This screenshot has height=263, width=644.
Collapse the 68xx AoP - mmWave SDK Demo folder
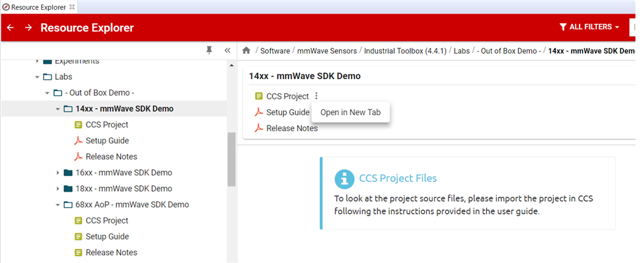(x=57, y=204)
